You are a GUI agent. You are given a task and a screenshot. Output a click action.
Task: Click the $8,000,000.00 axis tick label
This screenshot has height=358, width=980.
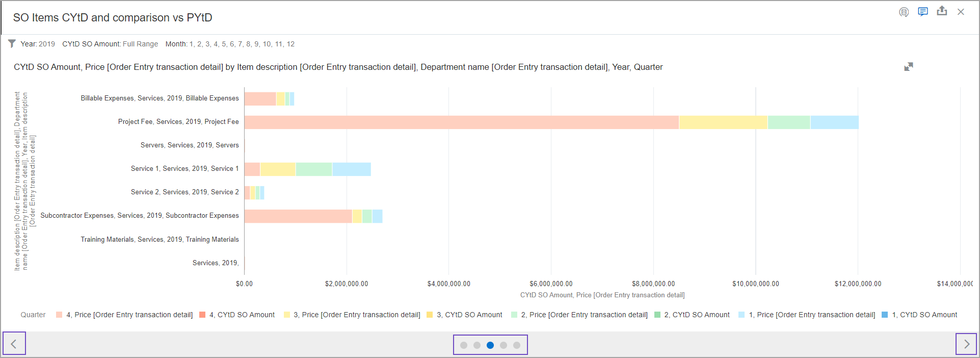653,284
